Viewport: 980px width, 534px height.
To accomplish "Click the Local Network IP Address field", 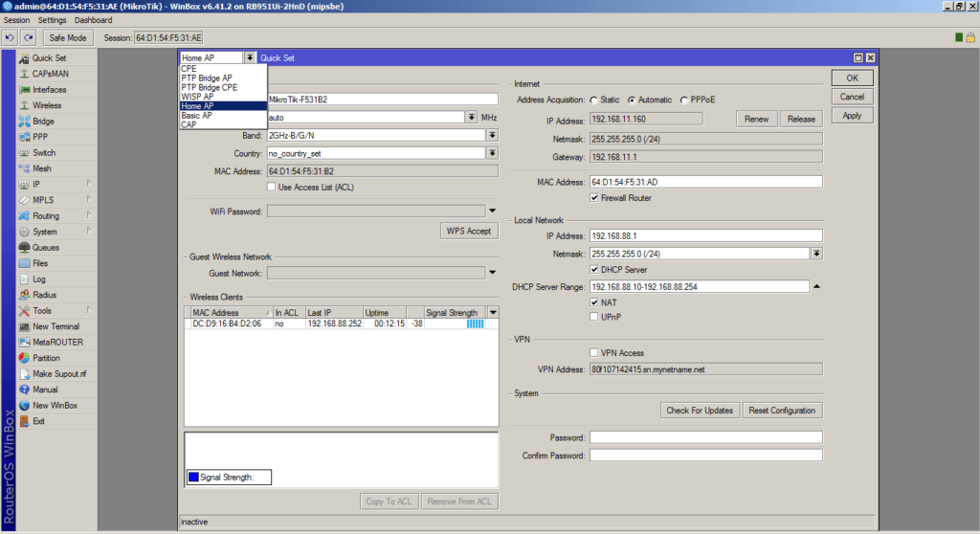I will click(x=706, y=235).
